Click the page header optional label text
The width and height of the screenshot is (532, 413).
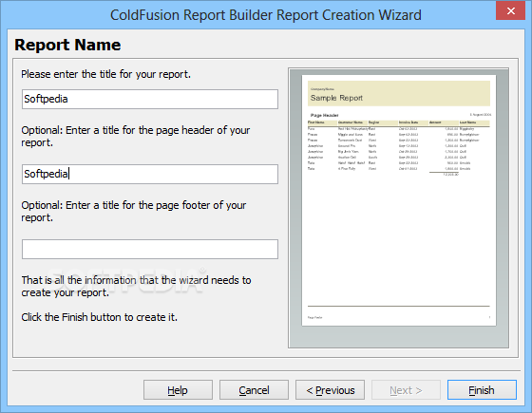click(136, 136)
